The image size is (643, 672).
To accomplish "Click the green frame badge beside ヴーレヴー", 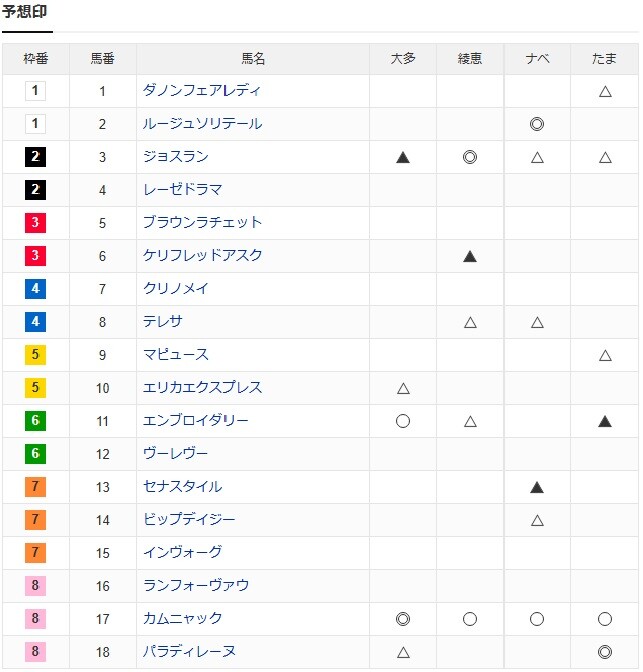I will click(35, 454).
